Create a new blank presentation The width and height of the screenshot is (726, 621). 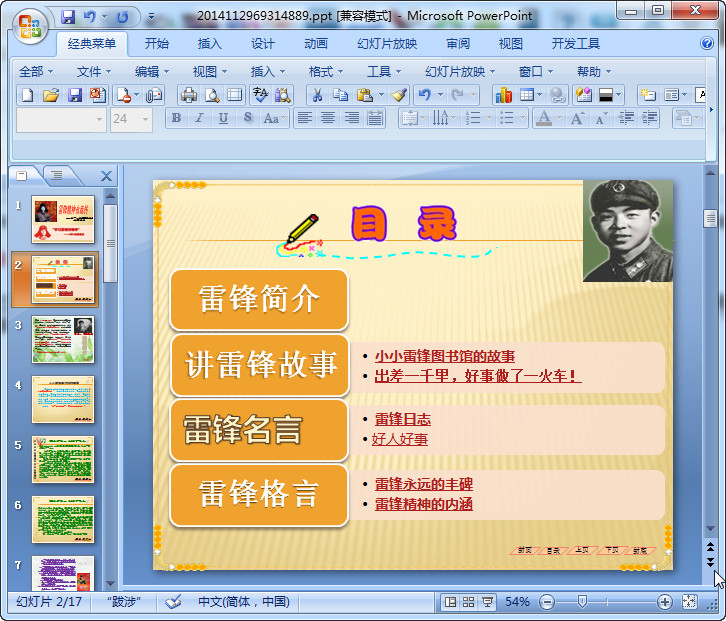(x=28, y=95)
